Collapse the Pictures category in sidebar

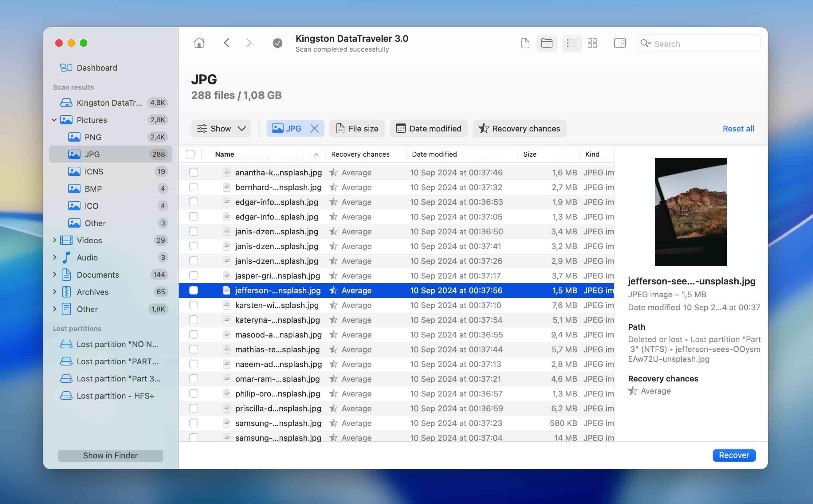[x=54, y=120]
